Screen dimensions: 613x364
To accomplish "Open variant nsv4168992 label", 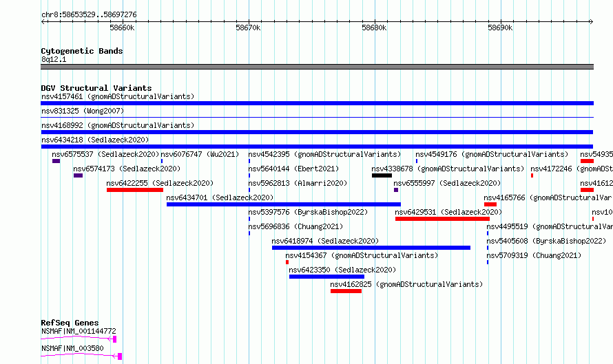I will 118,125.
